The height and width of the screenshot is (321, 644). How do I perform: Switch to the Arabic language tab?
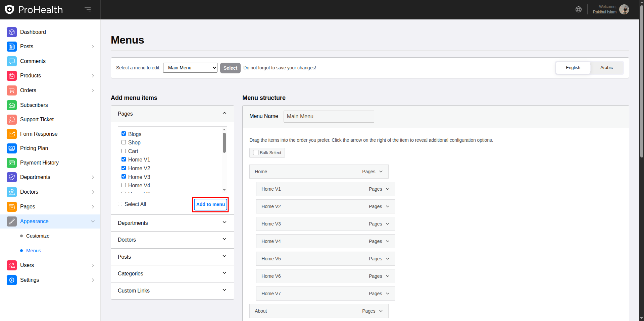pyautogui.click(x=606, y=68)
